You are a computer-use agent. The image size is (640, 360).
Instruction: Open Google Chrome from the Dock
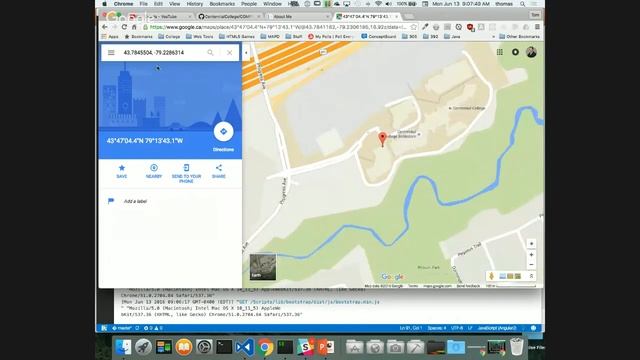[265, 347]
